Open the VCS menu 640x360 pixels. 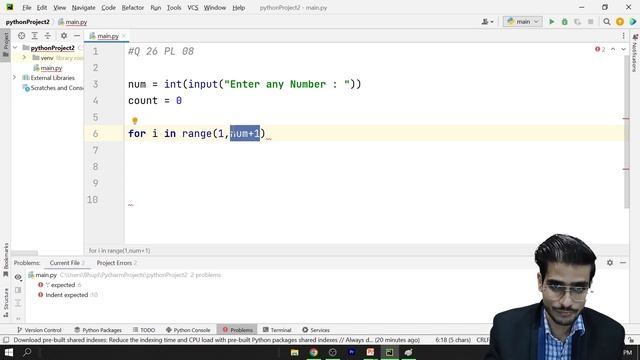[193, 7]
